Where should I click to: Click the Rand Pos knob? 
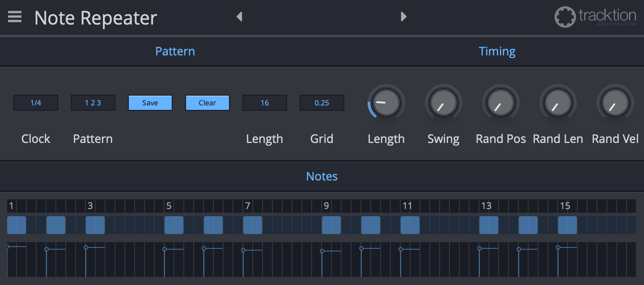tap(500, 102)
